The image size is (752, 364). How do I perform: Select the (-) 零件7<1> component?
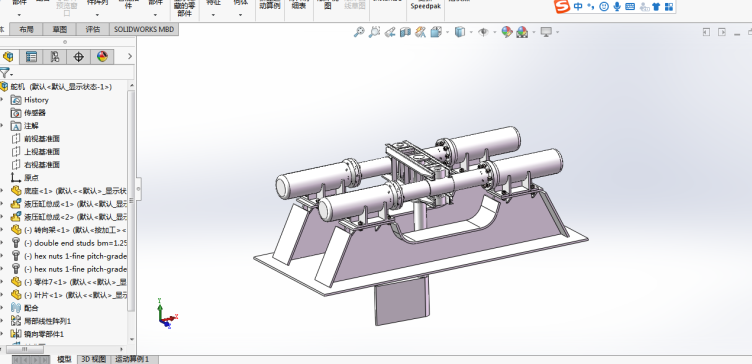[69, 282]
